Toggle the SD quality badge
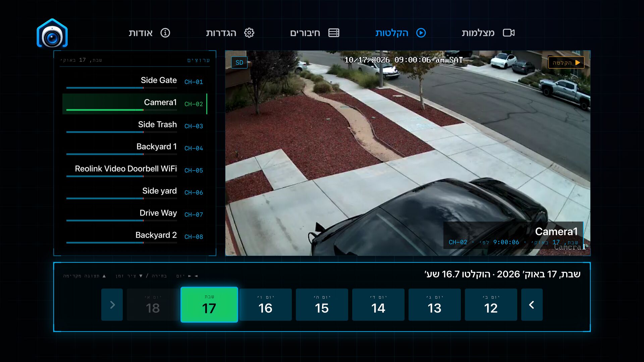The image size is (644, 362). [239, 63]
